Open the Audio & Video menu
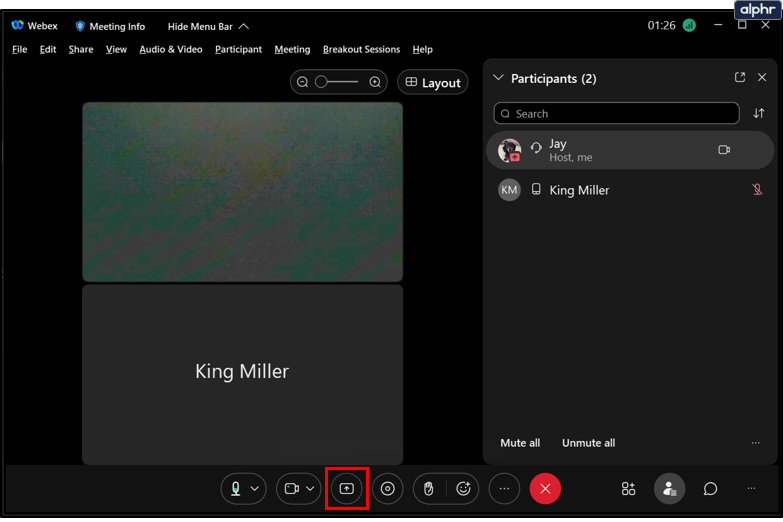This screenshot has height=522, width=783. point(171,49)
